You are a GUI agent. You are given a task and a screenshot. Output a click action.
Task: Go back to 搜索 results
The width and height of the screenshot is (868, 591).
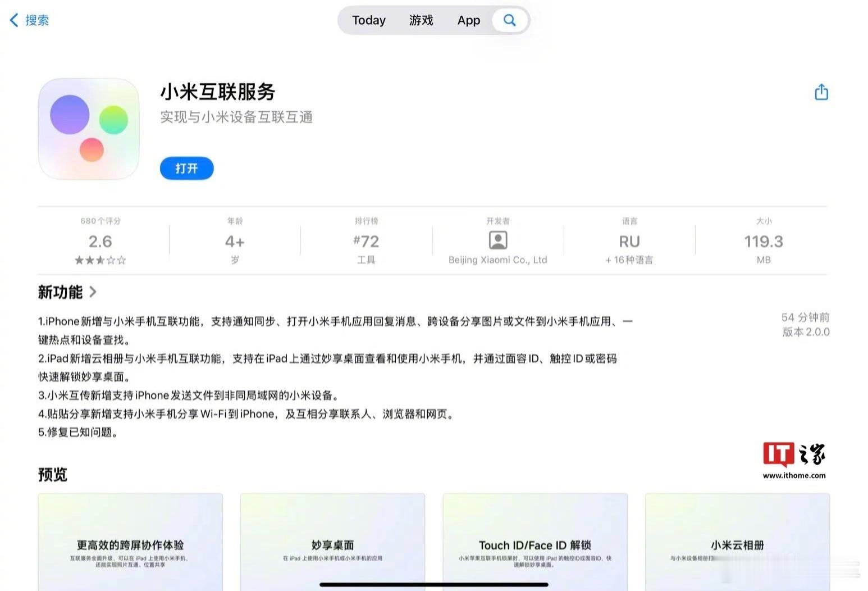29,20
